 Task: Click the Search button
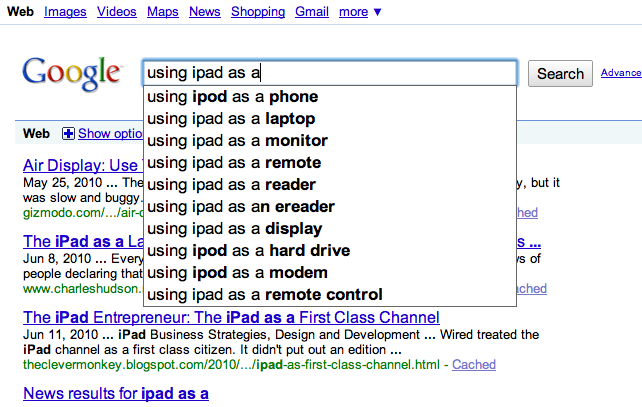pyautogui.click(x=560, y=74)
